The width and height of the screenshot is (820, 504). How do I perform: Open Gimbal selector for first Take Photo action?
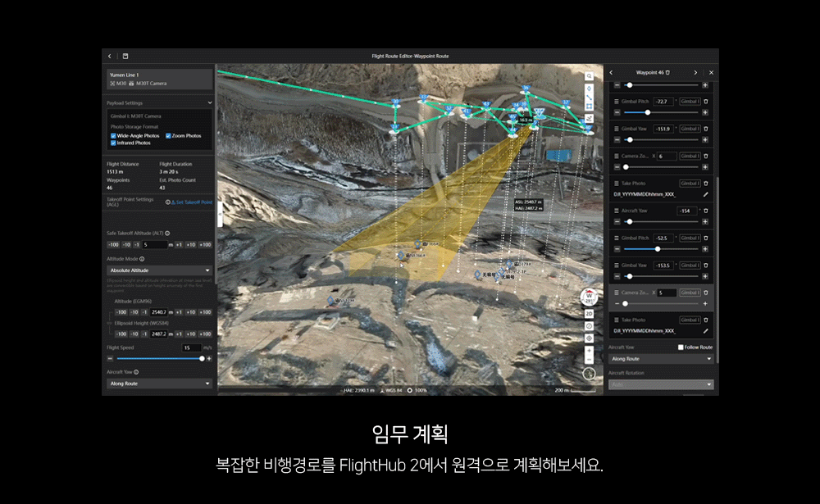(690, 184)
